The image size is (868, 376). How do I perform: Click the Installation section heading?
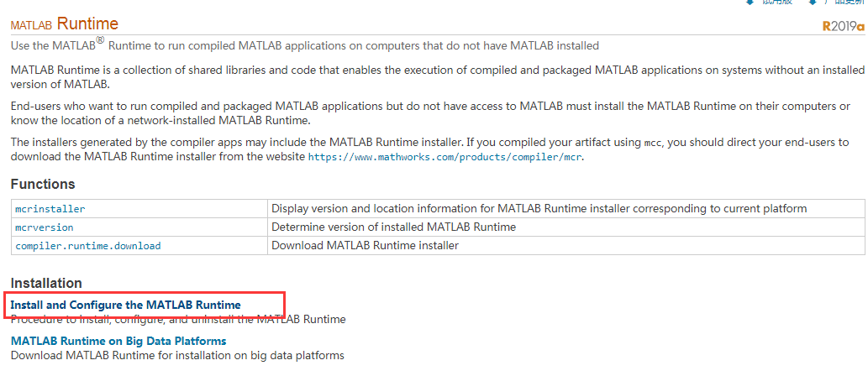tap(46, 283)
